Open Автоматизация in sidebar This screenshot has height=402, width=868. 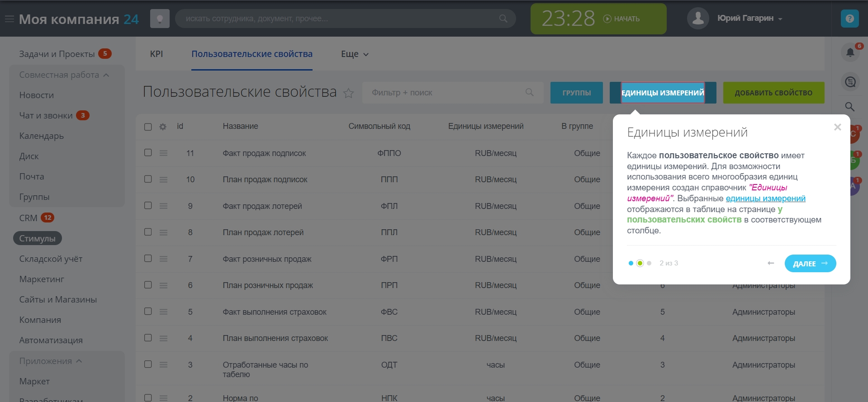click(51, 341)
